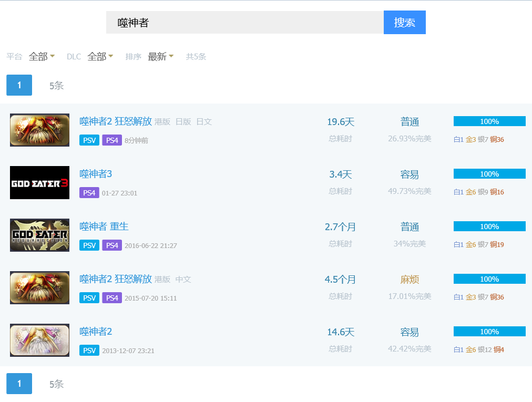Image resolution: width=532 pixels, height=402 pixels.
Task: Open 噬神者2 狂怒解放 港版 中文 game link
Action: tap(115, 279)
